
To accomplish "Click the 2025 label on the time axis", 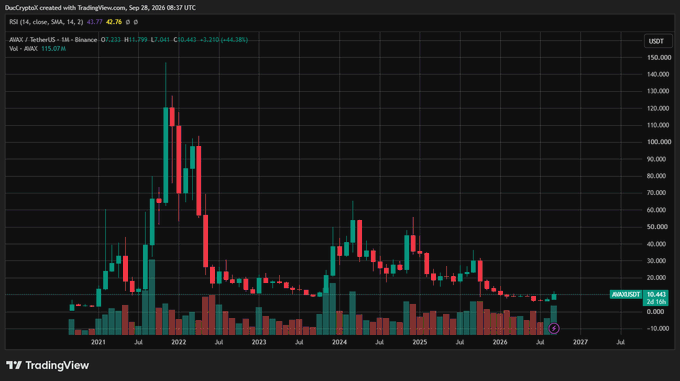I will [420, 342].
